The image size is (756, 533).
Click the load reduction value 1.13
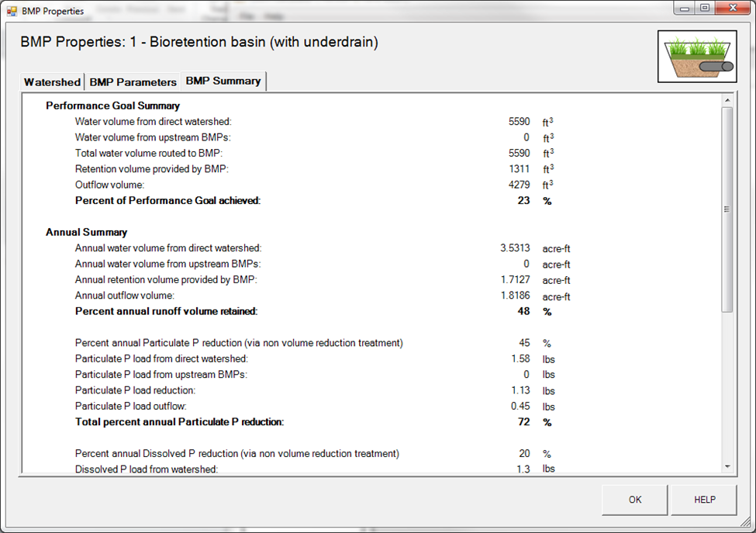[521, 390]
